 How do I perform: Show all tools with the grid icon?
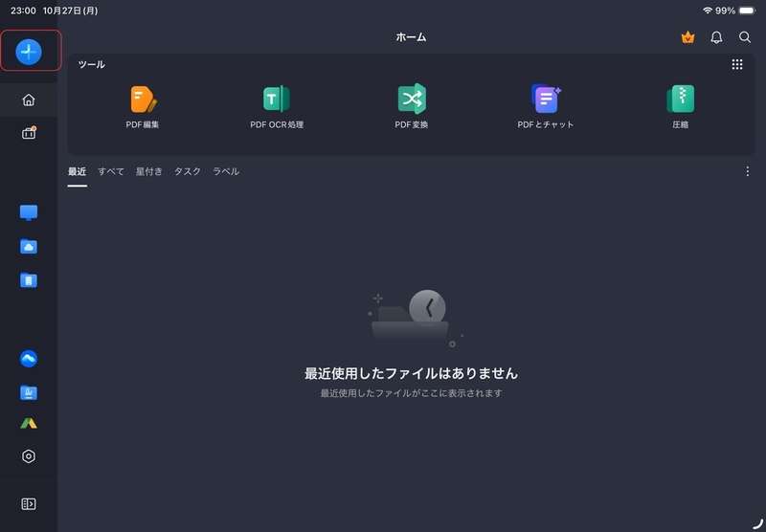click(x=737, y=64)
